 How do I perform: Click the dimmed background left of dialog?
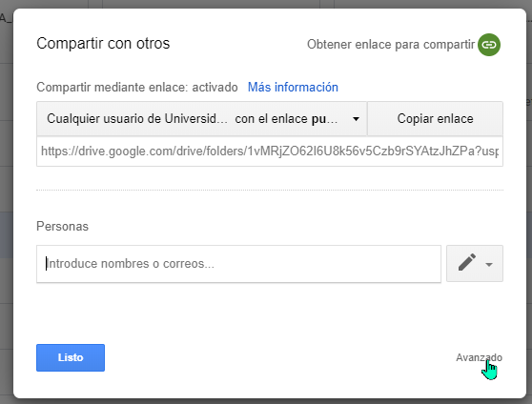tap(7, 204)
